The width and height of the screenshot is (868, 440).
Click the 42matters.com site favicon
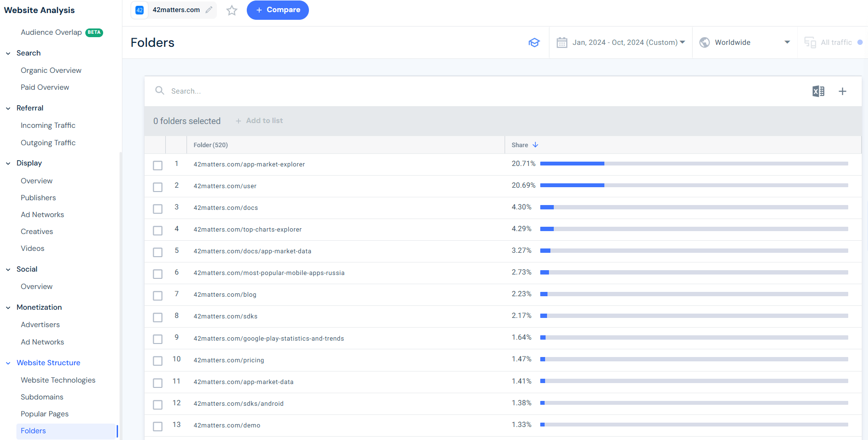click(140, 10)
